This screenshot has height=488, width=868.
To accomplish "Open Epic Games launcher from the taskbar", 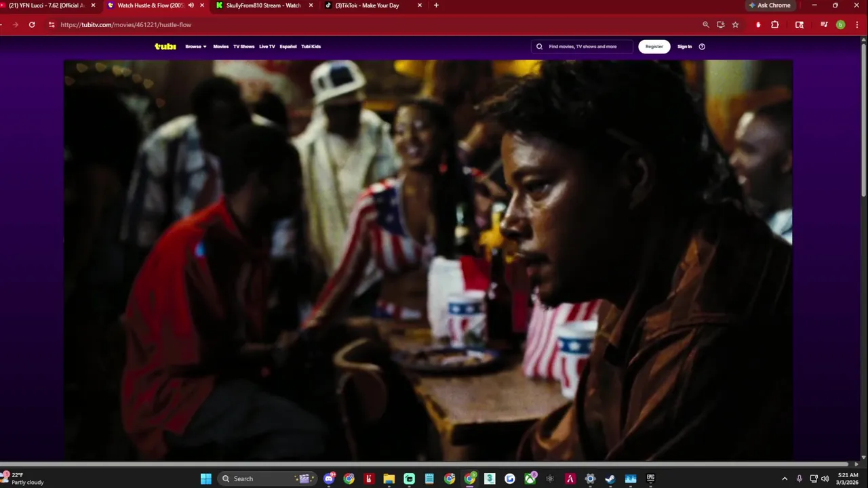I will click(650, 479).
